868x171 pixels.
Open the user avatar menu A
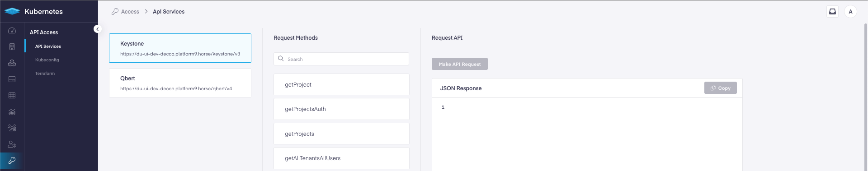(x=850, y=12)
